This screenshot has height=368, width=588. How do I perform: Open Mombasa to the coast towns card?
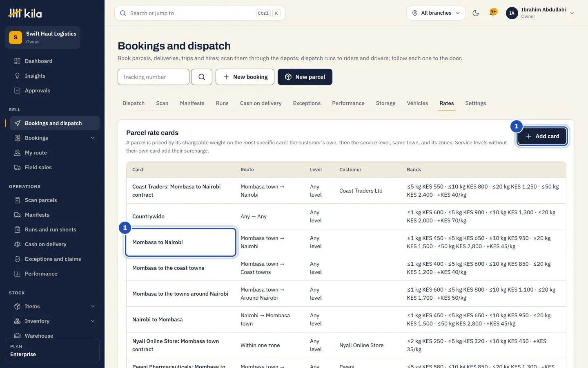pos(168,268)
